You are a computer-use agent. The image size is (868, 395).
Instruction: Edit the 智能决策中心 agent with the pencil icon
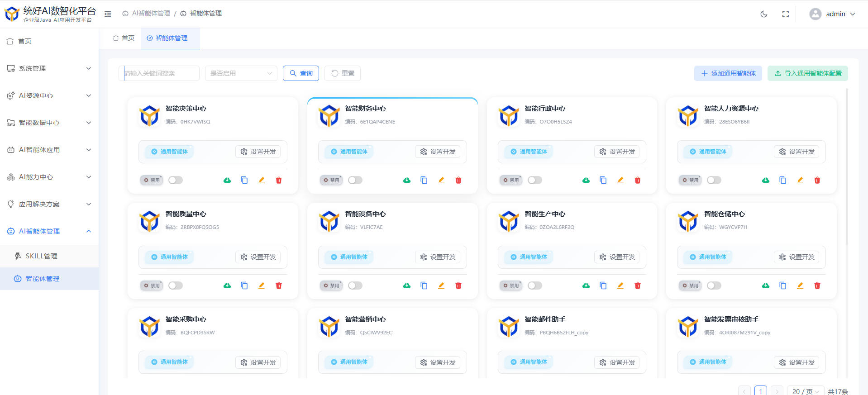pyautogui.click(x=262, y=180)
